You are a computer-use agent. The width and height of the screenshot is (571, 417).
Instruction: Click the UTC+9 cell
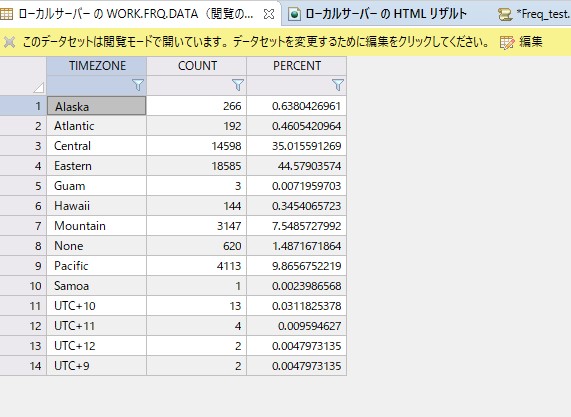97,366
